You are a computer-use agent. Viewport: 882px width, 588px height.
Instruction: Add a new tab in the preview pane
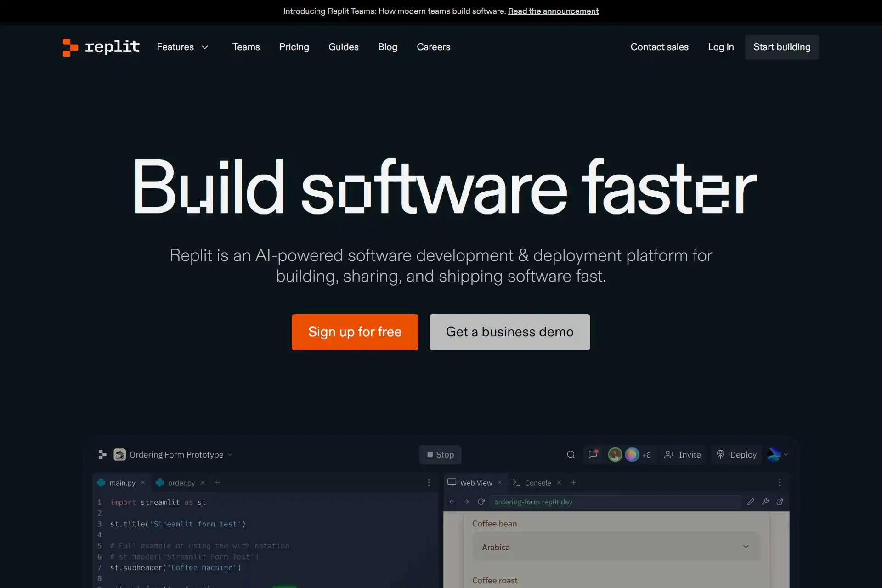(573, 482)
